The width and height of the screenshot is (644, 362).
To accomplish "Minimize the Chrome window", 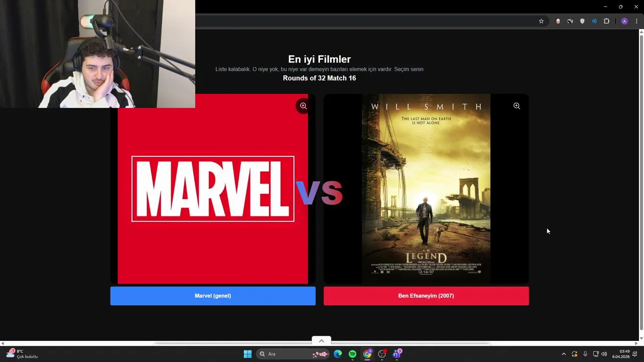I will [605, 7].
